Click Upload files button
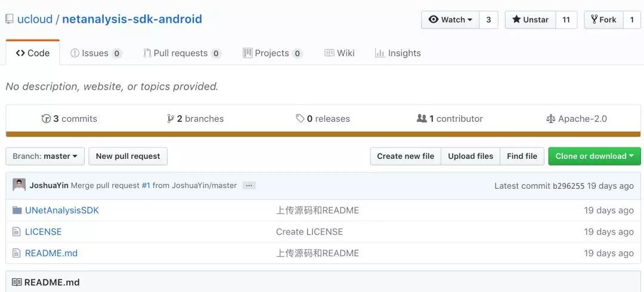Screen dimensions: 644x292 [470, 156]
